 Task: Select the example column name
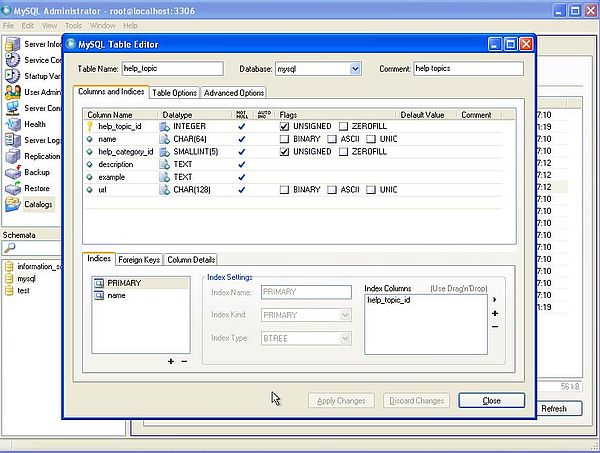pos(111,177)
